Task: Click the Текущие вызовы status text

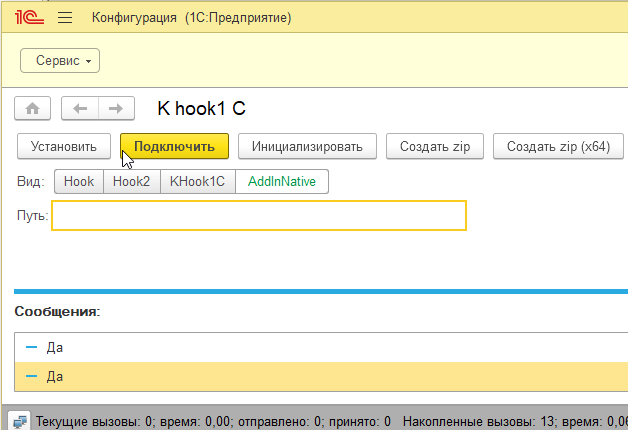Action: pyautogui.click(x=213, y=421)
